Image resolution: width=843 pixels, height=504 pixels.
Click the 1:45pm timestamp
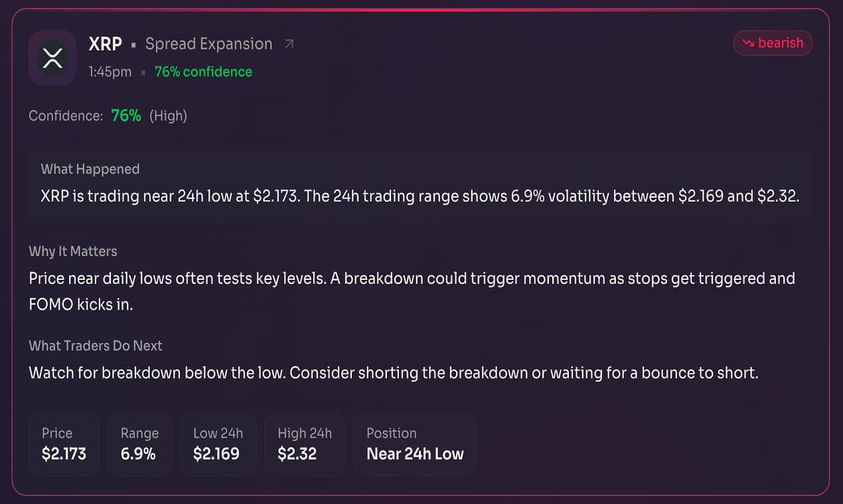(x=110, y=72)
